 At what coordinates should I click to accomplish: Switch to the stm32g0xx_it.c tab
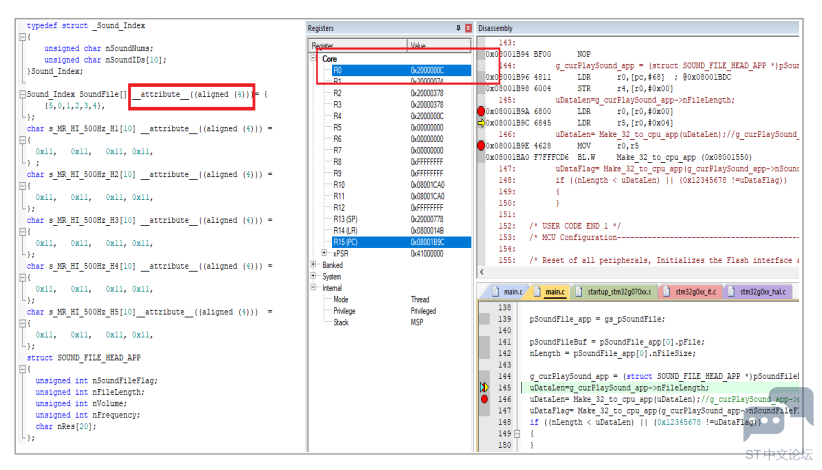(689, 292)
